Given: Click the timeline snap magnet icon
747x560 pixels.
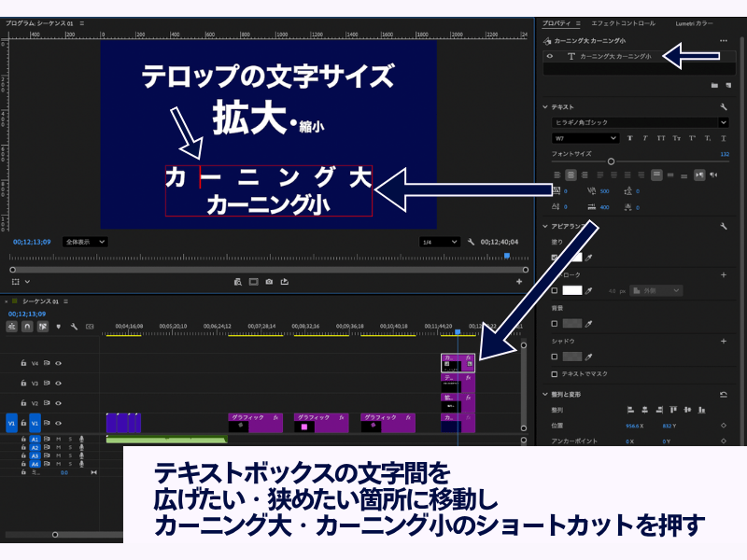Looking at the screenshot, I should point(28,327).
